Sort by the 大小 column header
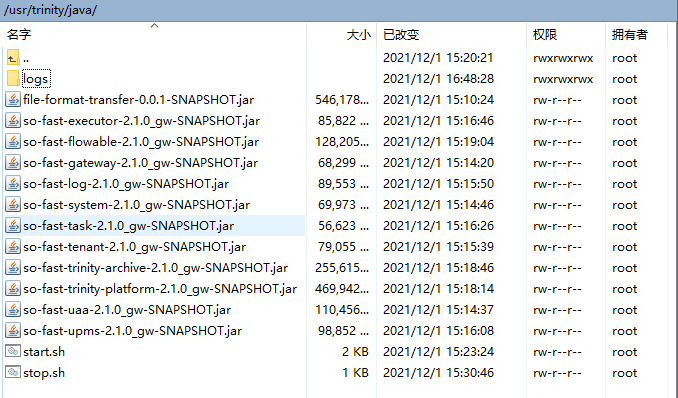This screenshot has width=678, height=398. coord(358,35)
